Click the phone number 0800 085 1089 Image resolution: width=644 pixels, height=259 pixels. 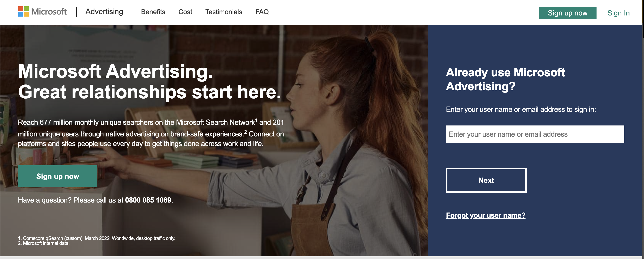click(x=148, y=200)
